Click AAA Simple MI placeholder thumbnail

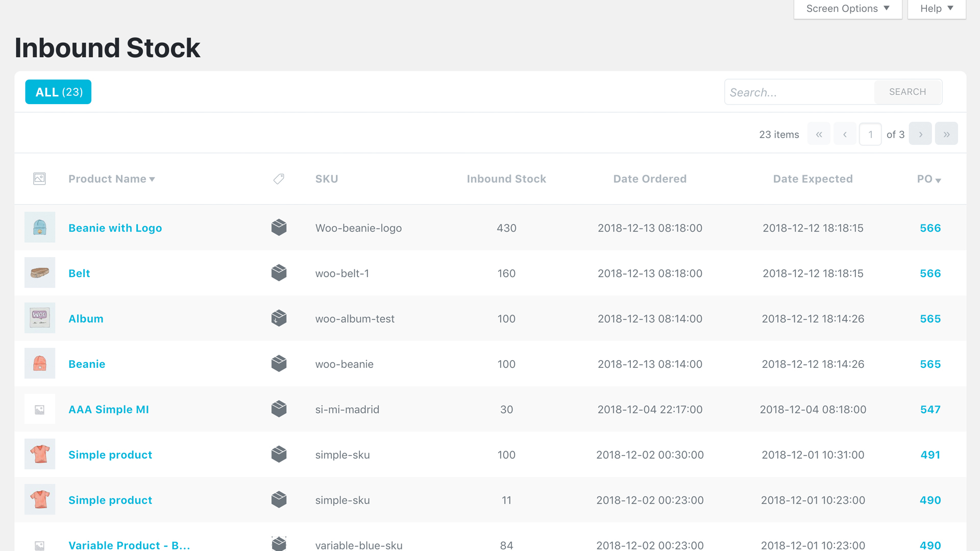[40, 409]
